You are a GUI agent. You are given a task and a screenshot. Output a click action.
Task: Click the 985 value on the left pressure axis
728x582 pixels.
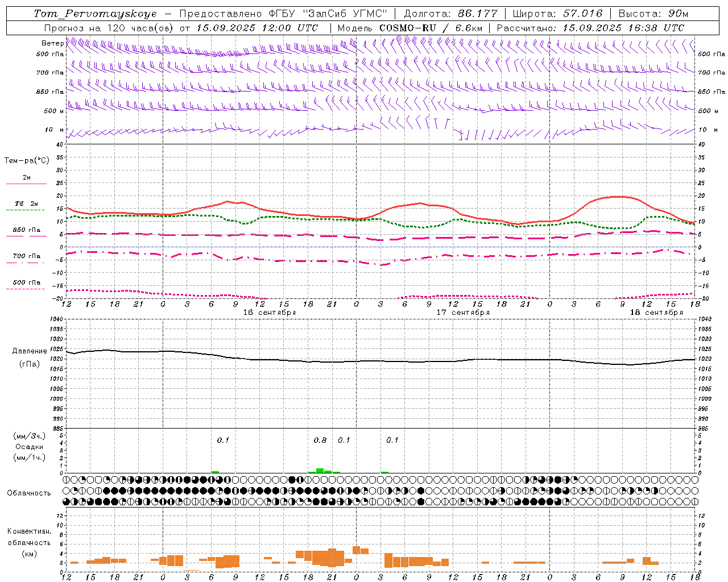point(59,429)
